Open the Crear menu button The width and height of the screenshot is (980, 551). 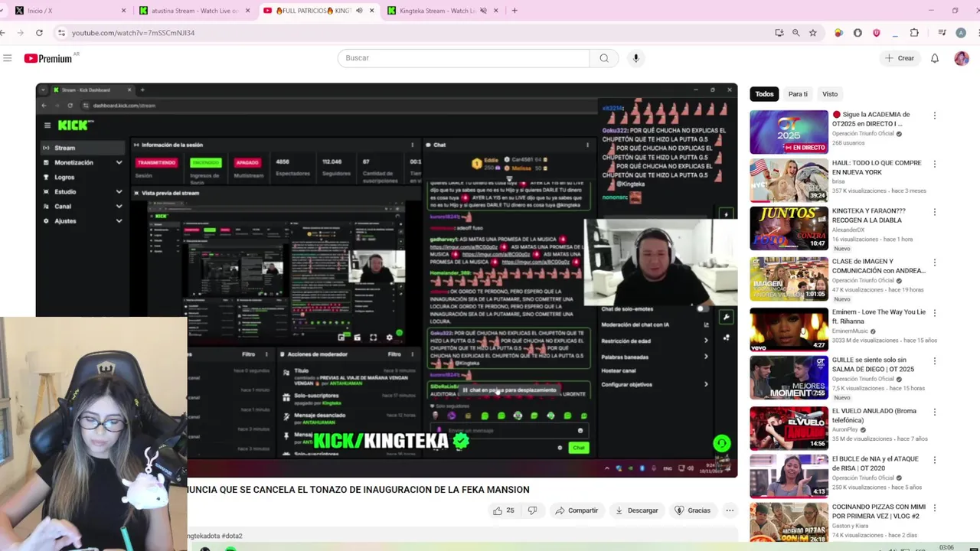pos(900,58)
